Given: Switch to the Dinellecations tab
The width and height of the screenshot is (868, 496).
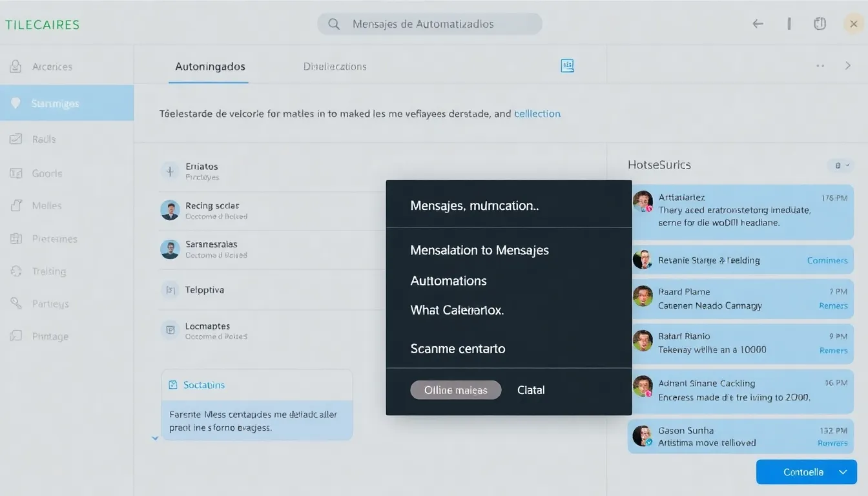Looking at the screenshot, I should tap(335, 67).
